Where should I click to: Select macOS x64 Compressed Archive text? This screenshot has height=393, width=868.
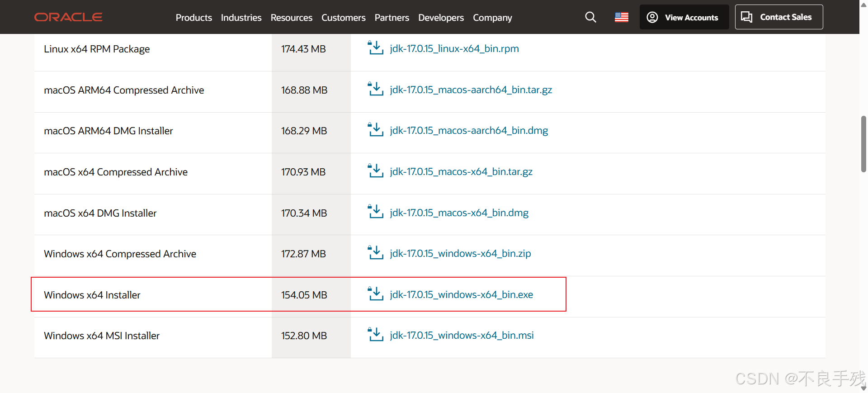[x=116, y=172]
